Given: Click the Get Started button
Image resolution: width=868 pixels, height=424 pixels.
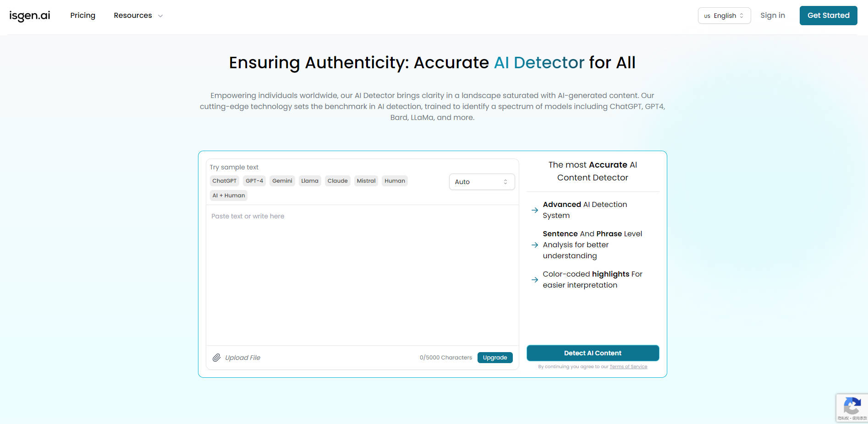Looking at the screenshot, I should pyautogui.click(x=828, y=15).
